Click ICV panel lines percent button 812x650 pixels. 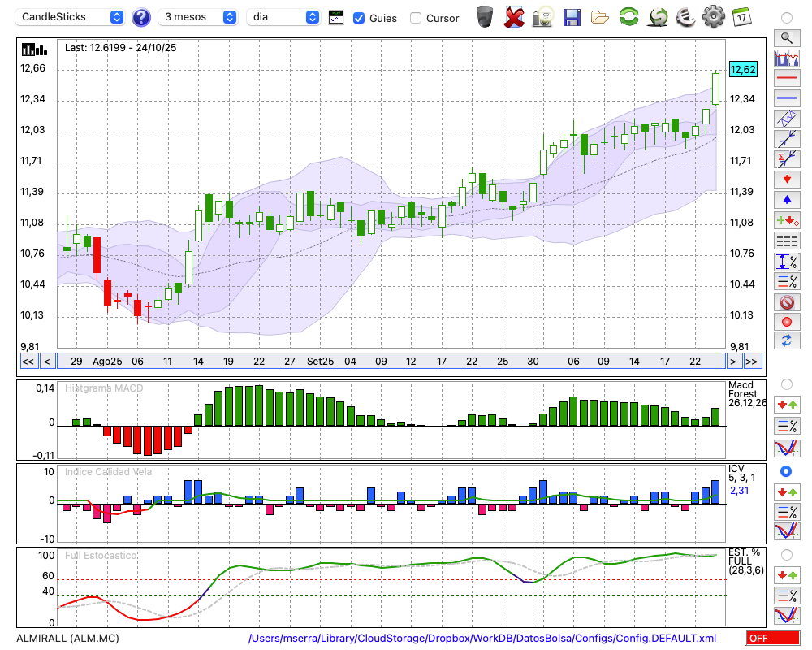pos(787,512)
